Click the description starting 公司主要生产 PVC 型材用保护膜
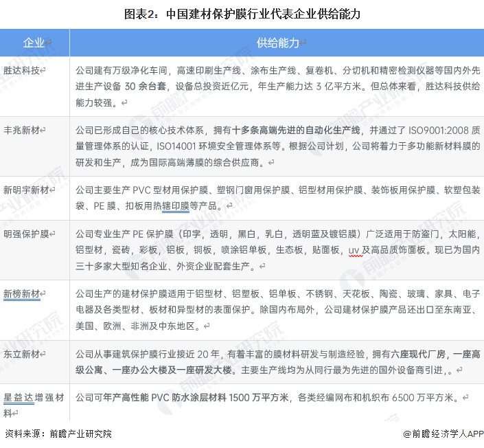The height and width of the screenshot is (448, 484). (277, 198)
